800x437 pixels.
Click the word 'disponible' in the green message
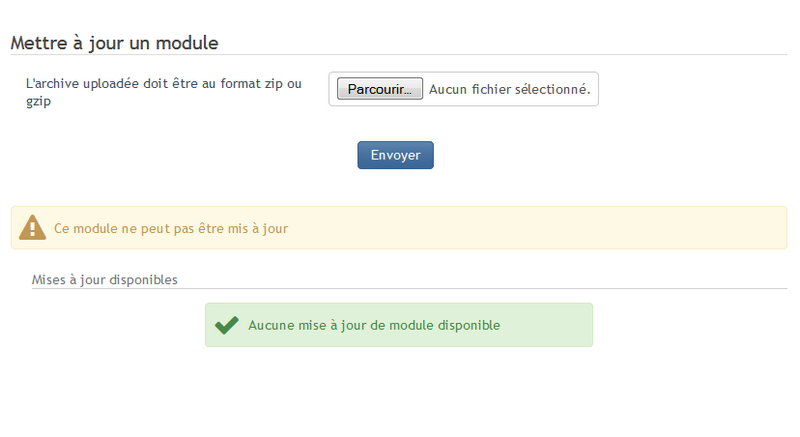pos(467,325)
